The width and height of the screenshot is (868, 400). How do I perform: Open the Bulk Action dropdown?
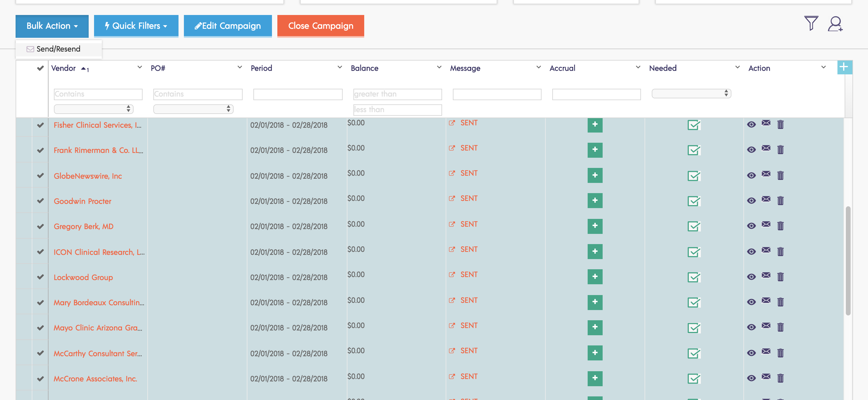point(52,26)
